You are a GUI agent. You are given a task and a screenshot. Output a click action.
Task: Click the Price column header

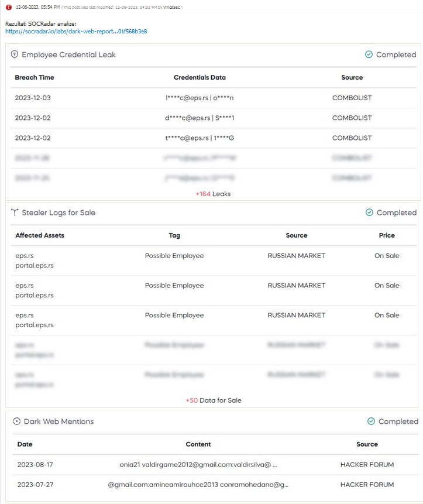[387, 235]
